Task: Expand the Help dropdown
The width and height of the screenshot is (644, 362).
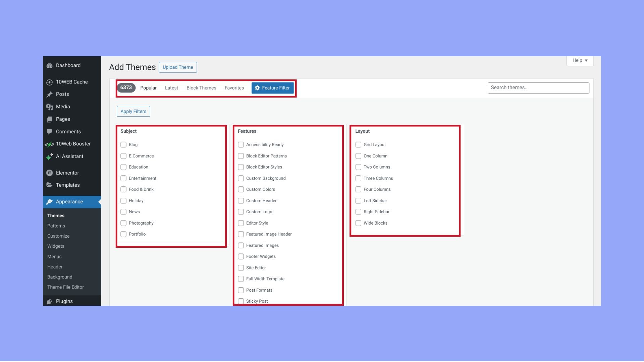Action: (580, 60)
